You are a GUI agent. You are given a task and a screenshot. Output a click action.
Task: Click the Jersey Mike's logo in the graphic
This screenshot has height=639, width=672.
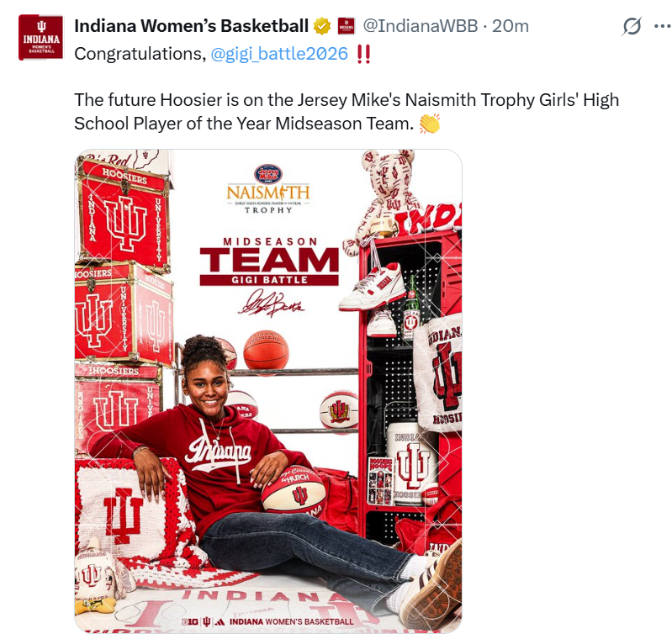(x=267, y=174)
